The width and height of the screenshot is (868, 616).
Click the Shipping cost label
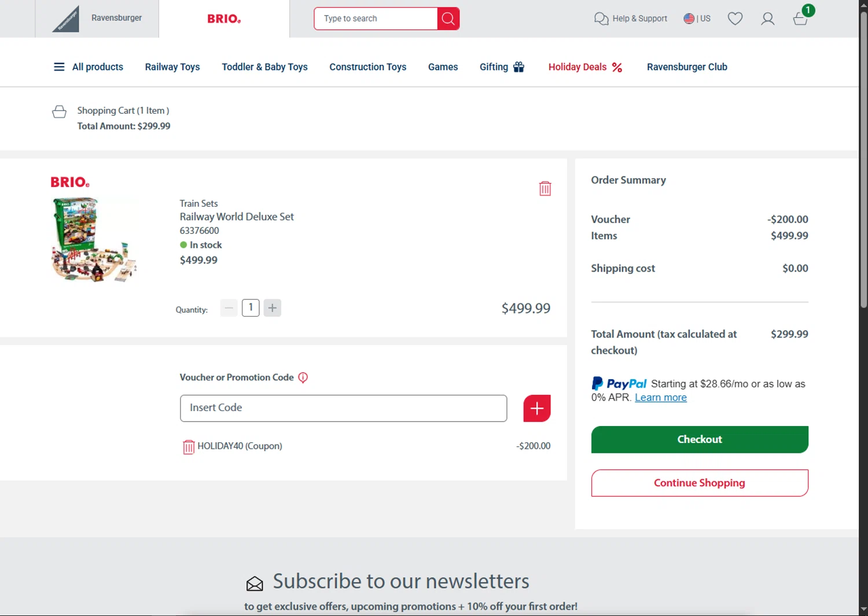tap(623, 268)
